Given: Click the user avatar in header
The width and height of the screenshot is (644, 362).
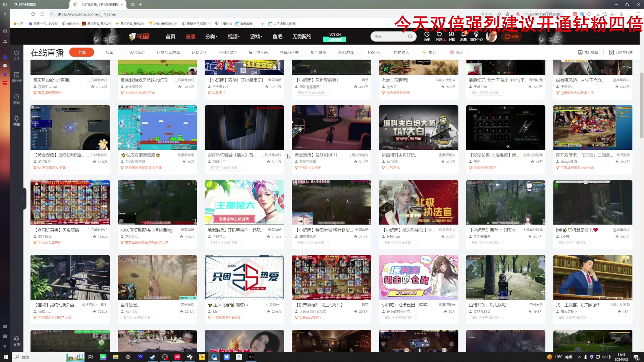Looking at the screenshot, I should 491,37.
